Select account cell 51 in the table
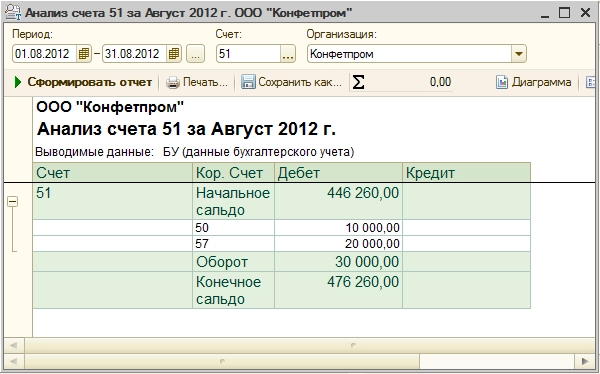Screen dimensions: 600x374 (x=112, y=201)
